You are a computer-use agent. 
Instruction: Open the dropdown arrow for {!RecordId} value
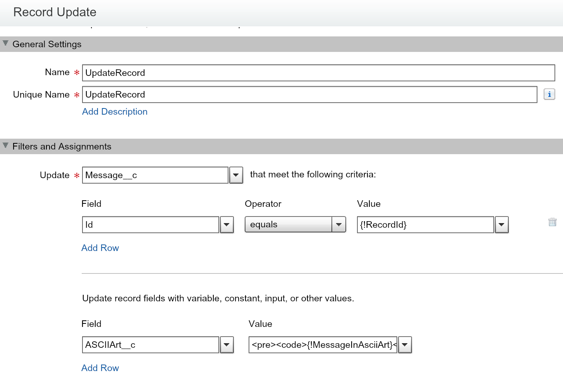pyautogui.click(x=501, y=225)
